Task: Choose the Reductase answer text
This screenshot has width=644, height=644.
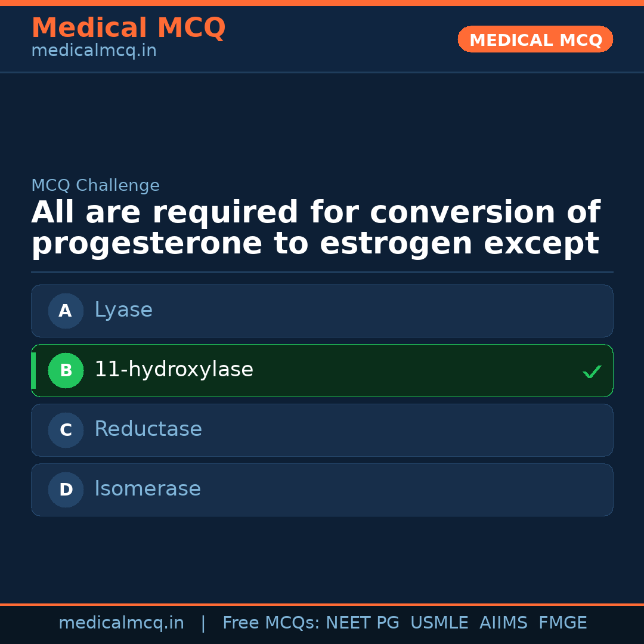Action: (148, 429)
